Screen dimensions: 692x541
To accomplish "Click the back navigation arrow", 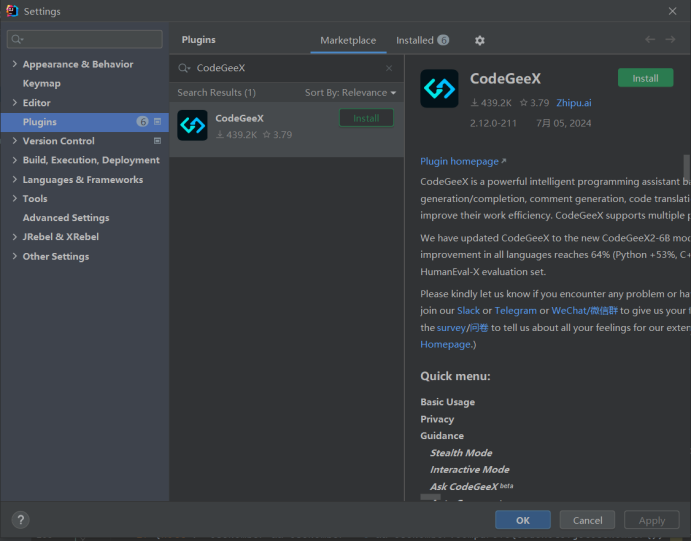I will [650, 40].
